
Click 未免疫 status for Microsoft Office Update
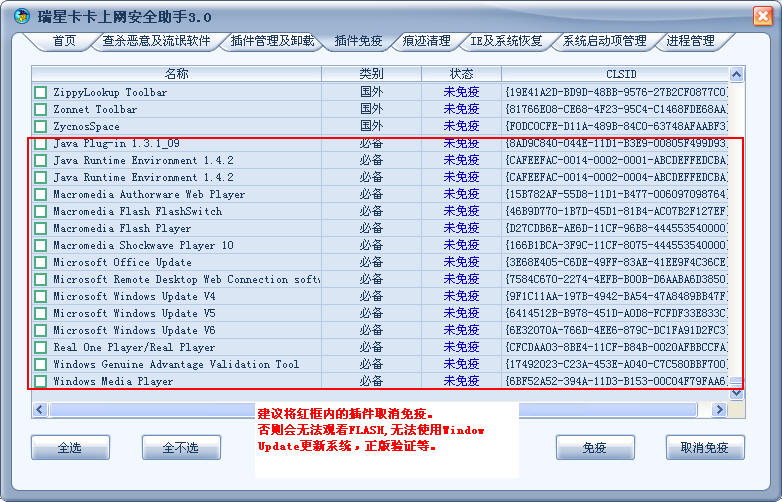(461, 262)
